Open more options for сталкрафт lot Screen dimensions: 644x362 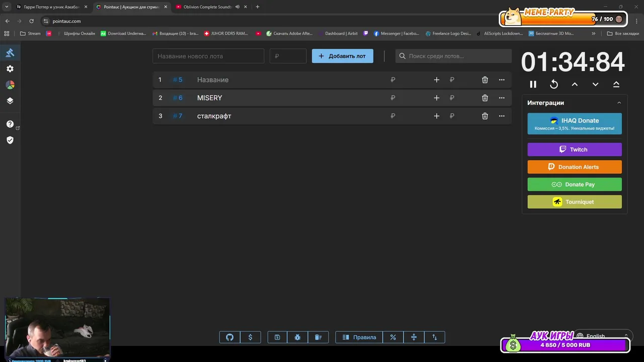502,116
